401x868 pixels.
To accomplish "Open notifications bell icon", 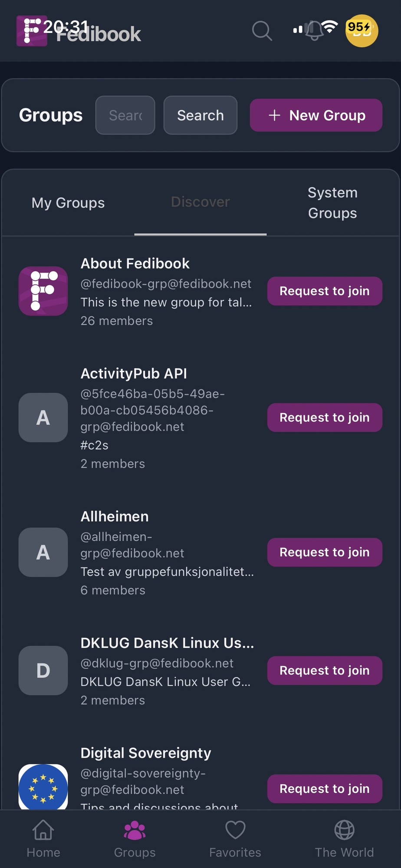I will tap(315, 31).
